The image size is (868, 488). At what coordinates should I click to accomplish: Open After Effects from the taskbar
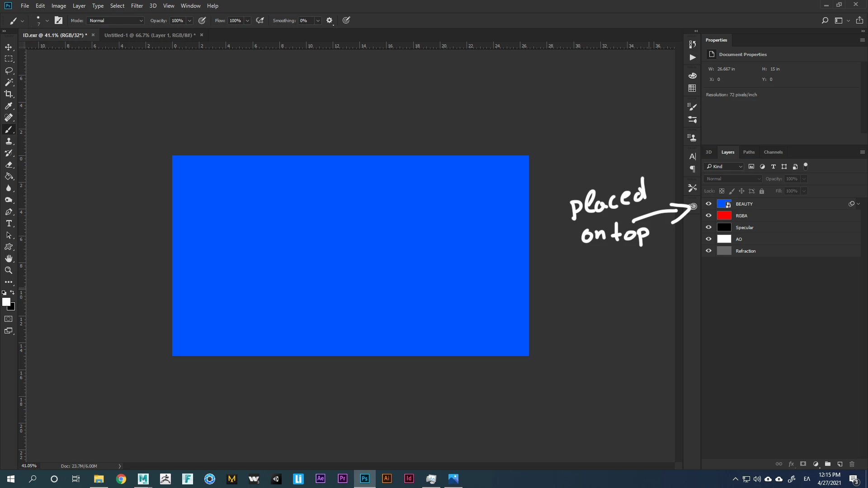coord(321,479)
